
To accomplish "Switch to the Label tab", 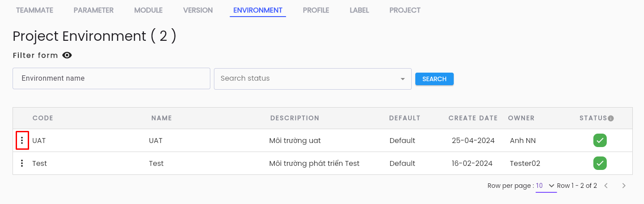I will click(x=359, y=10).
